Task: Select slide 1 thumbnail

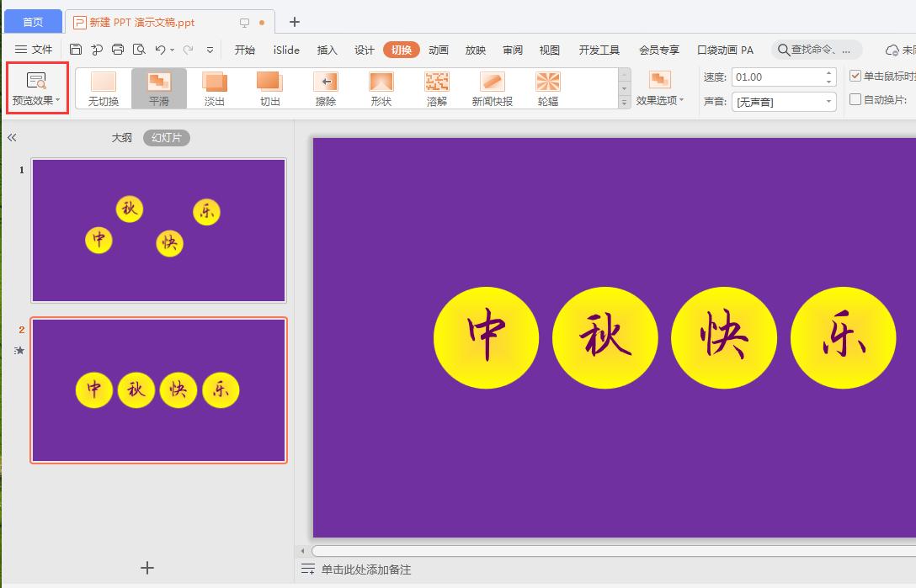Action: point(158,230)
